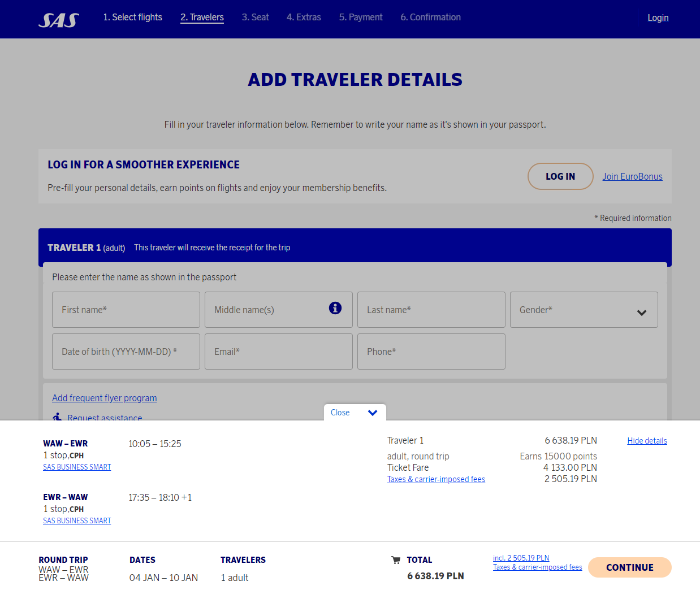The image size is (700, 590).
Task: Click the SAS logo
Action: click(x=59, y=20)
